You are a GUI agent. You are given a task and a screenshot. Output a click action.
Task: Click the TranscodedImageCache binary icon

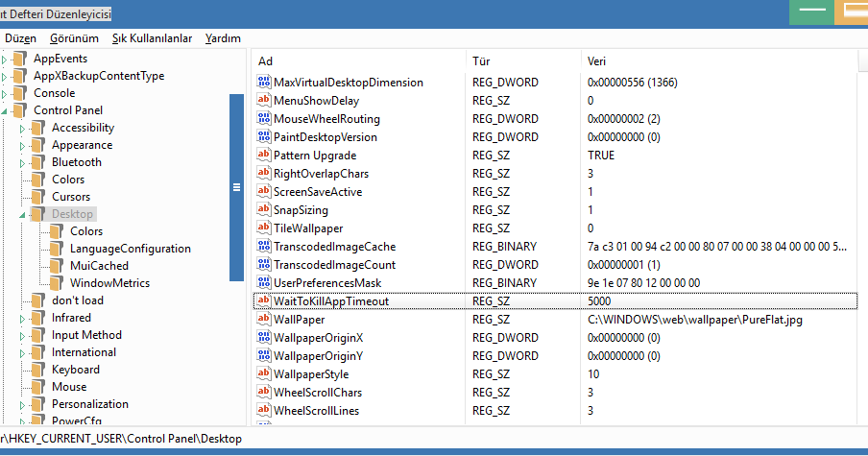(263, 247)
